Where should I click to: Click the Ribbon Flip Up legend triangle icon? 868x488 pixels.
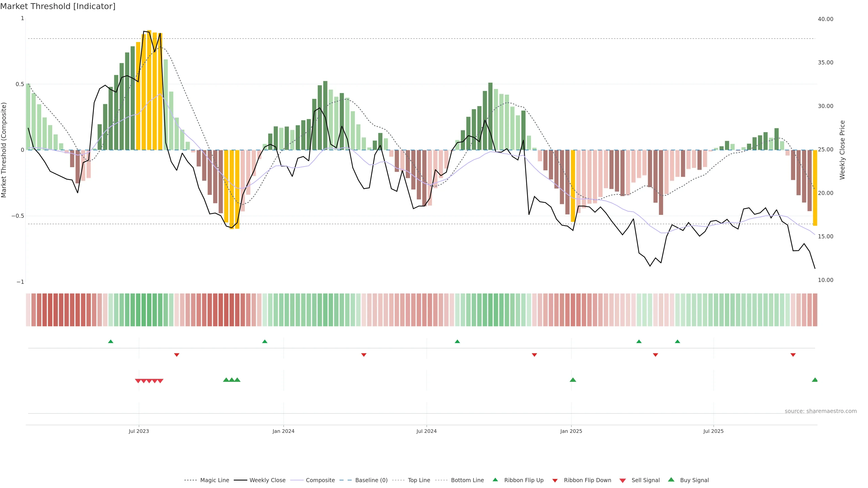(x=495, y=480)
